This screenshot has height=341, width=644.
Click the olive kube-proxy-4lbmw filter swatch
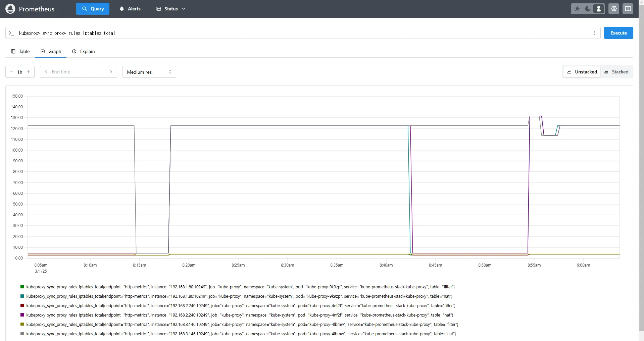[22, 324]
